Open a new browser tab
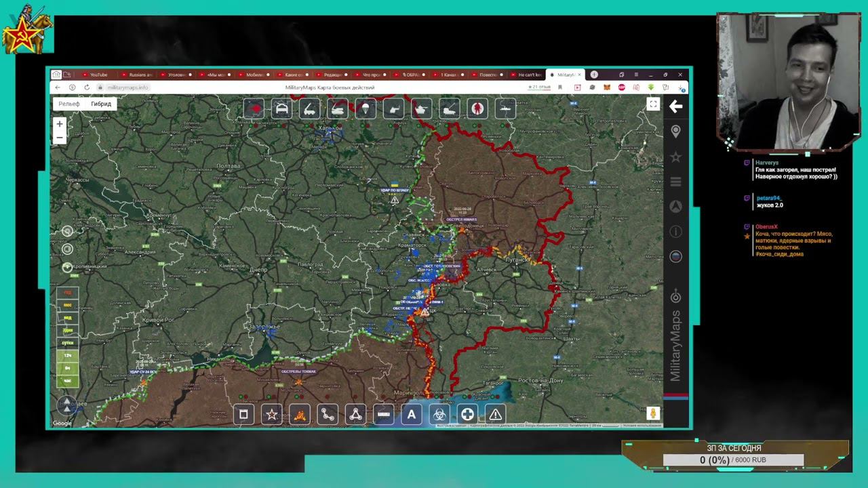 (594, 75)
